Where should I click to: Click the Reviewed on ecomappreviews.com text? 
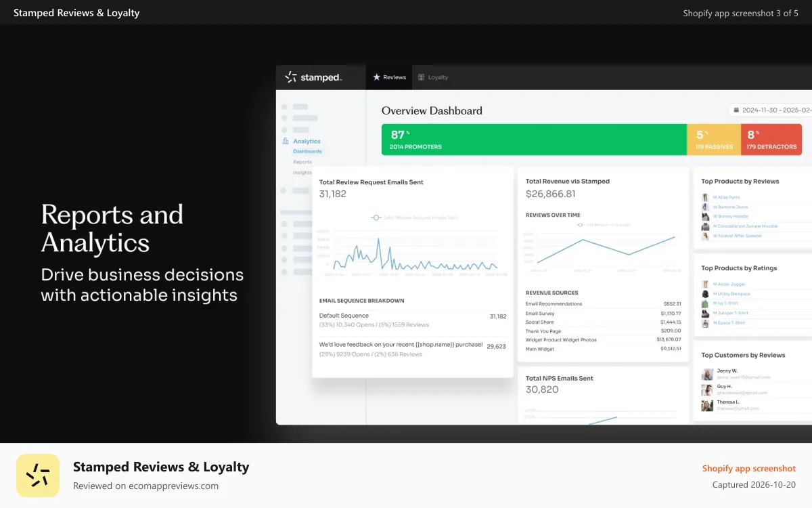145,486
